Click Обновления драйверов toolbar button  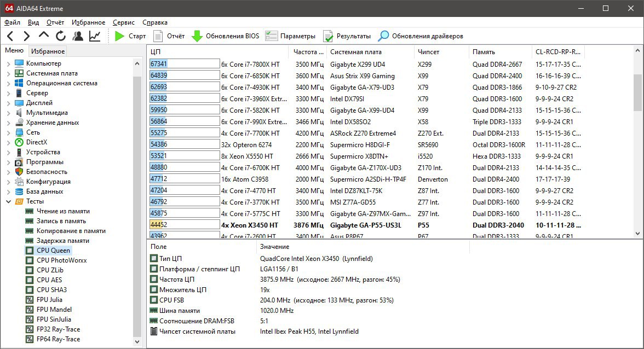(x=421, y=36)
